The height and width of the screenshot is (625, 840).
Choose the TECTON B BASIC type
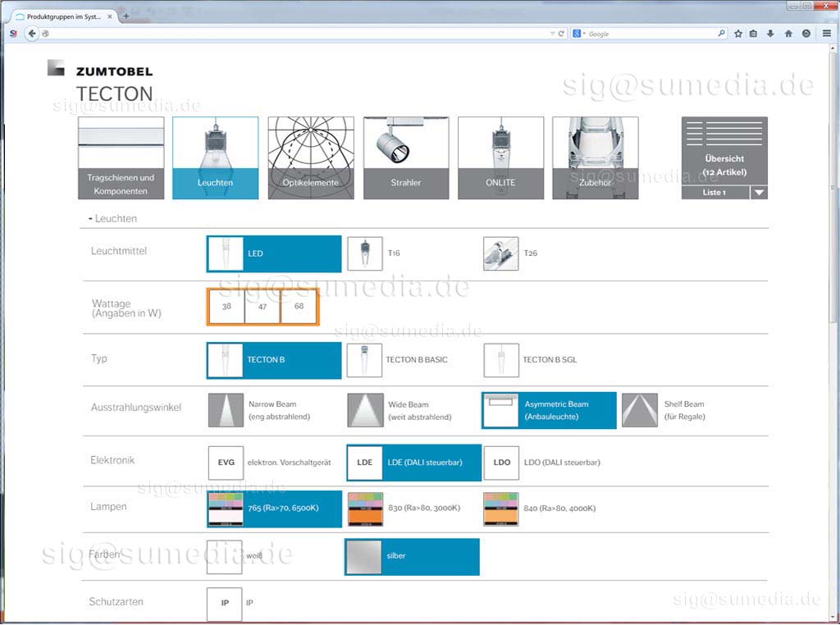tap(364, 360)
